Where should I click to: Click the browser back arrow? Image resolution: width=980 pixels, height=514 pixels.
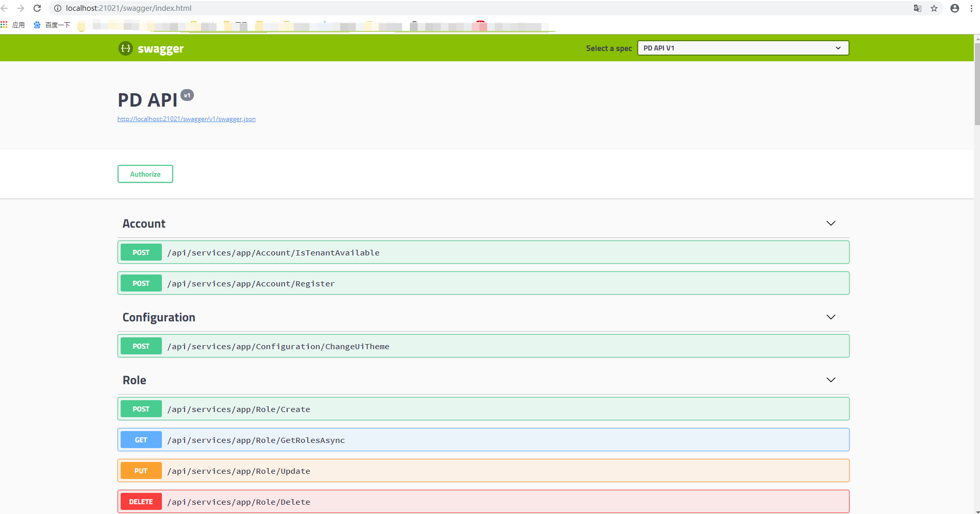pos(5,8)
